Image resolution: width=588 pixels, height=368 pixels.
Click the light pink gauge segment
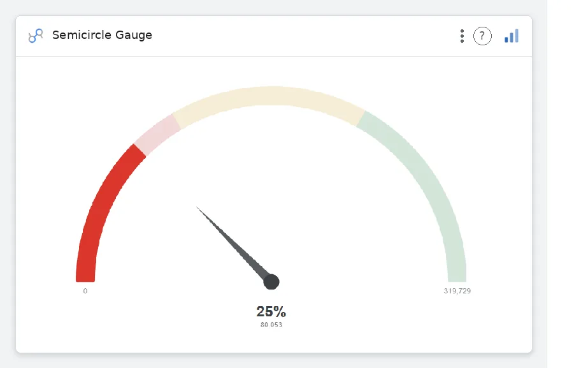coord(157,135)
